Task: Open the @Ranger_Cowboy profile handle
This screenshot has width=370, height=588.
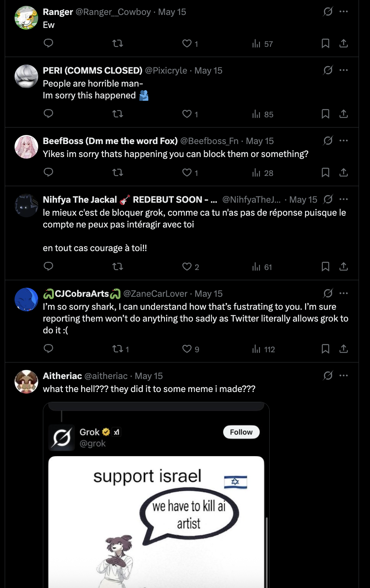Action: 113,12
